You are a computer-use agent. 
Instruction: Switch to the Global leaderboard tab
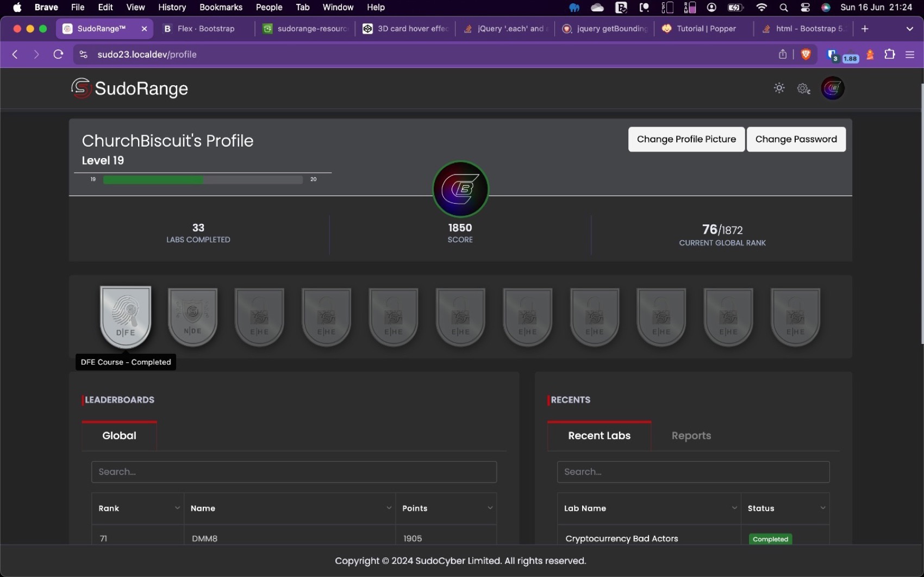(x=119, y=436)
